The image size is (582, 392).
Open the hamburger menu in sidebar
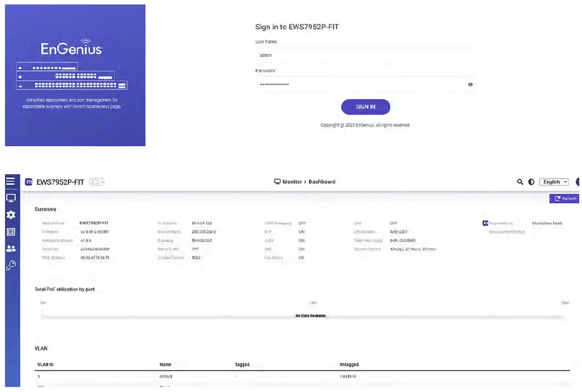pos(11,181)
